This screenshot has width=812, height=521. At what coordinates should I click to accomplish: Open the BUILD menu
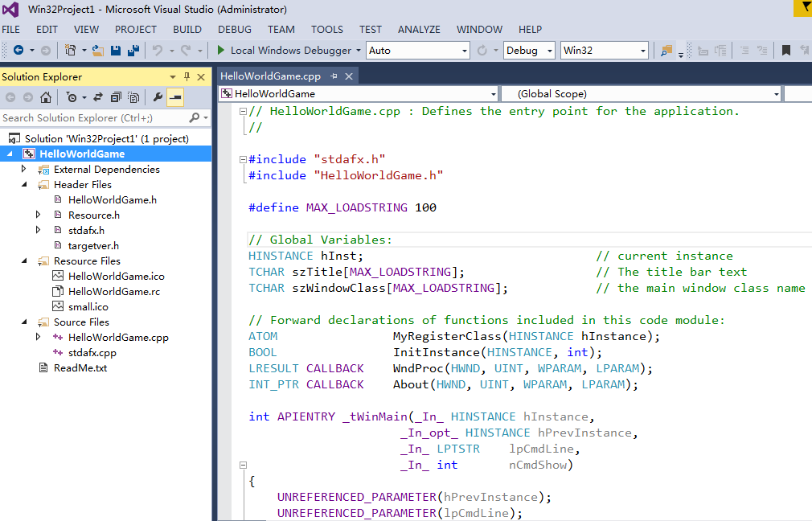(x=187, y=30)
